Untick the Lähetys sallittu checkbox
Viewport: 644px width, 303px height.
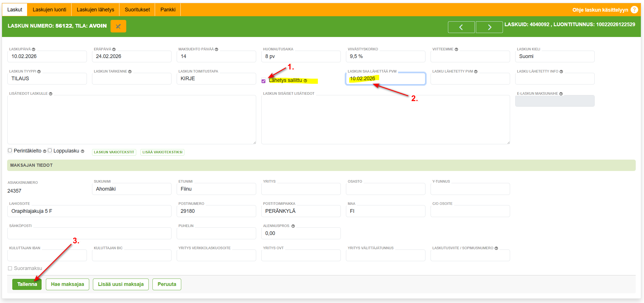pyautogui.click(x=264, y=81)
